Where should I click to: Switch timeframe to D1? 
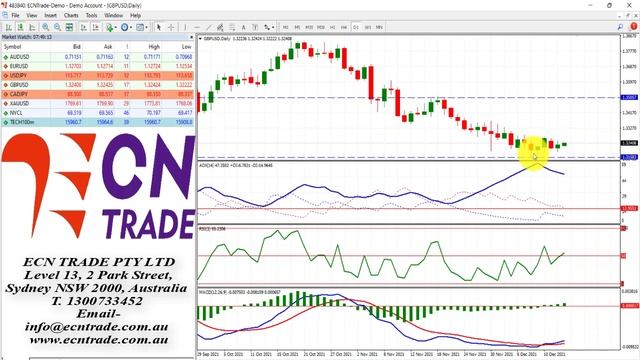pyautogui.click(x=356, y=27)
